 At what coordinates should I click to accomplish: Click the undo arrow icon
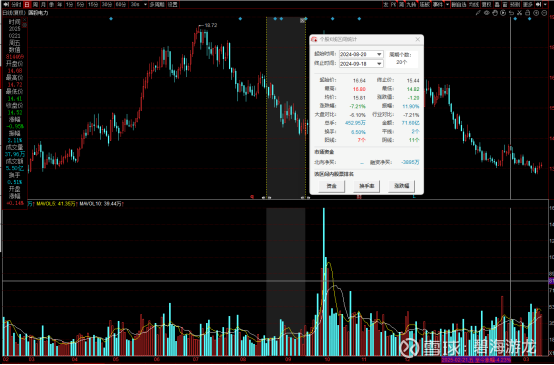tap(511, 13)
